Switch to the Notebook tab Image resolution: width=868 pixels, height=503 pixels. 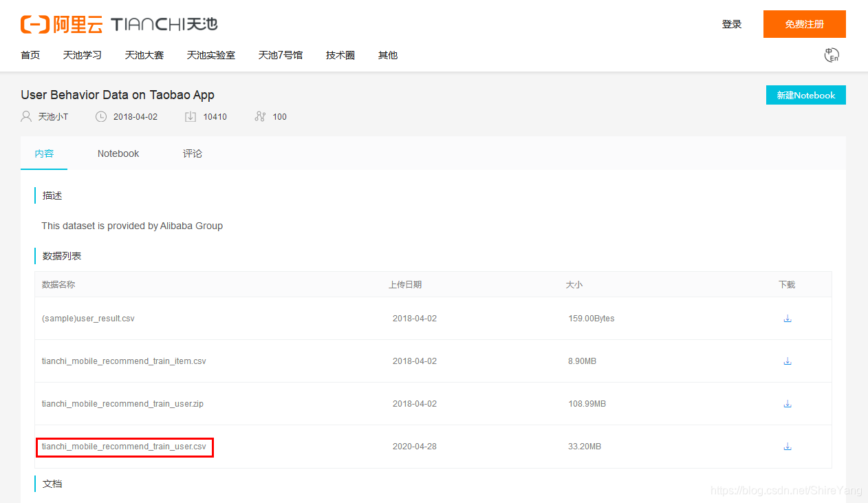click(x=118, y=153)
